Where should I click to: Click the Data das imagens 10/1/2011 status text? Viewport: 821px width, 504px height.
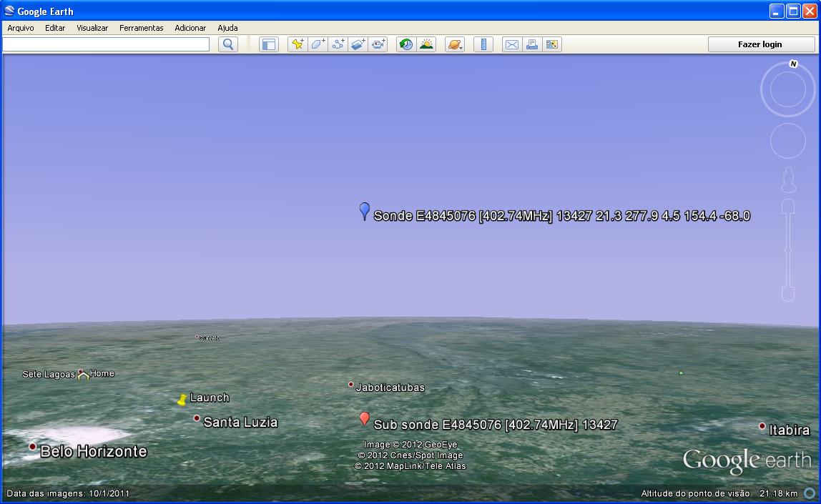point(68,493)
